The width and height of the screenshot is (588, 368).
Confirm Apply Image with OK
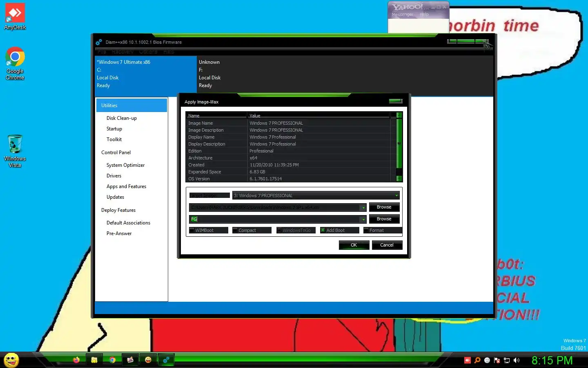point(354,245)
